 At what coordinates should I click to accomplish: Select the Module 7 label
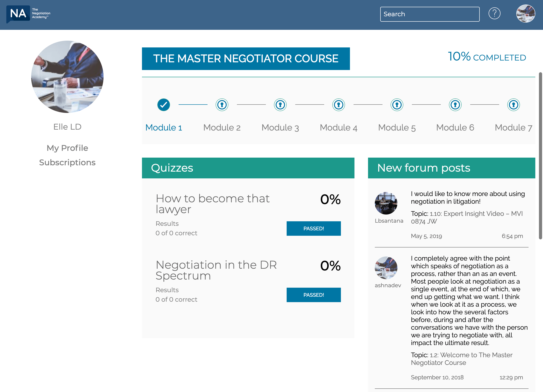pyautogui.click(x=514, y=128)
